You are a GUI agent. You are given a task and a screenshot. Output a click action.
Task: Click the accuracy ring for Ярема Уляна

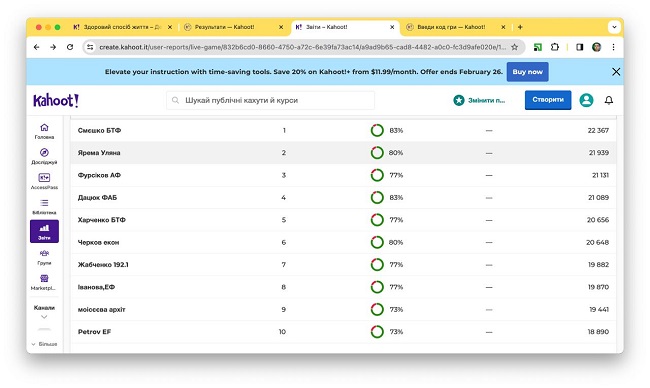point(377,153)
